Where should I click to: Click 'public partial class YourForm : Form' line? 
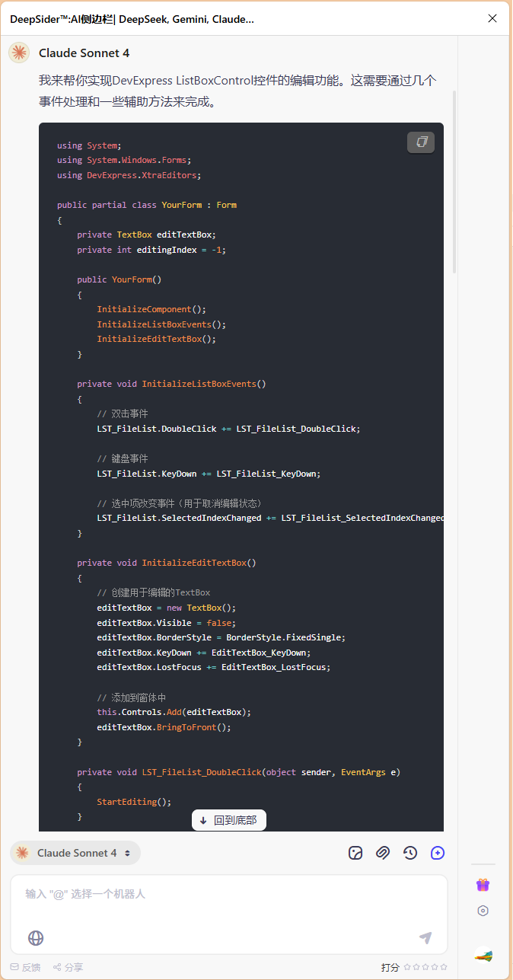coord(147,205)
